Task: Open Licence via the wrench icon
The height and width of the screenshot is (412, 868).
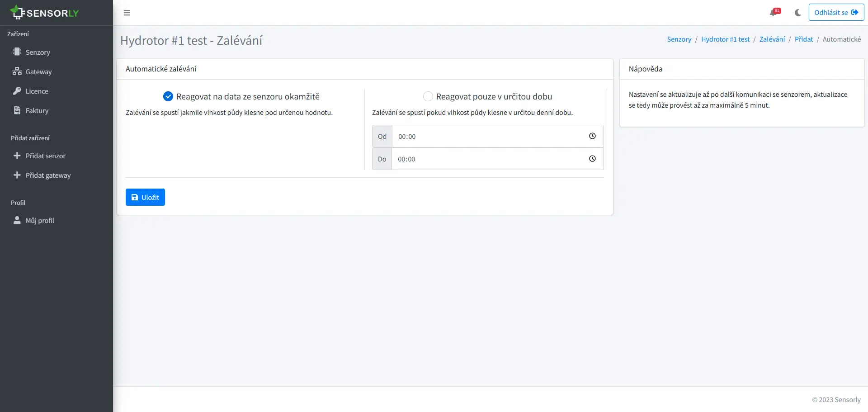Action: coord(16,91)
